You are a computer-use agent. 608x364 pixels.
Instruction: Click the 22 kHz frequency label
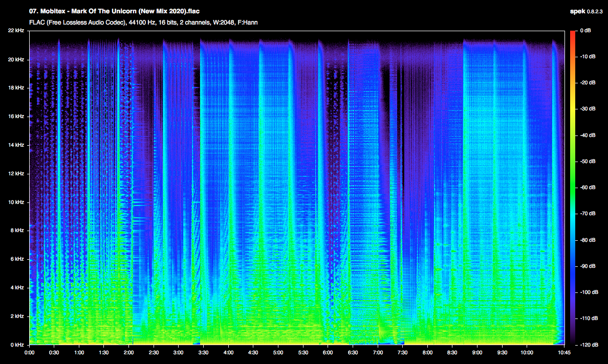16,30
